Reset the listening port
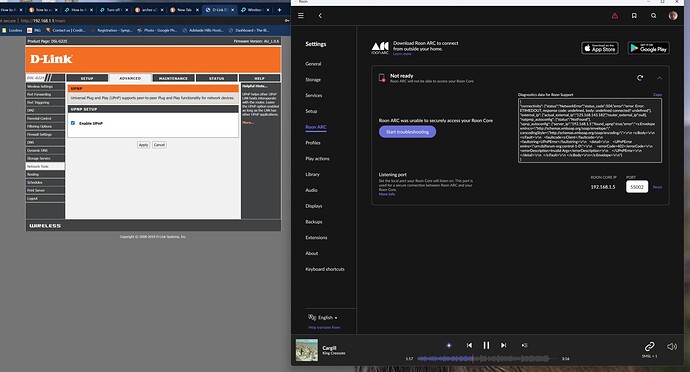This screenshot has height=372, width=690. click(x=657, y=187)
